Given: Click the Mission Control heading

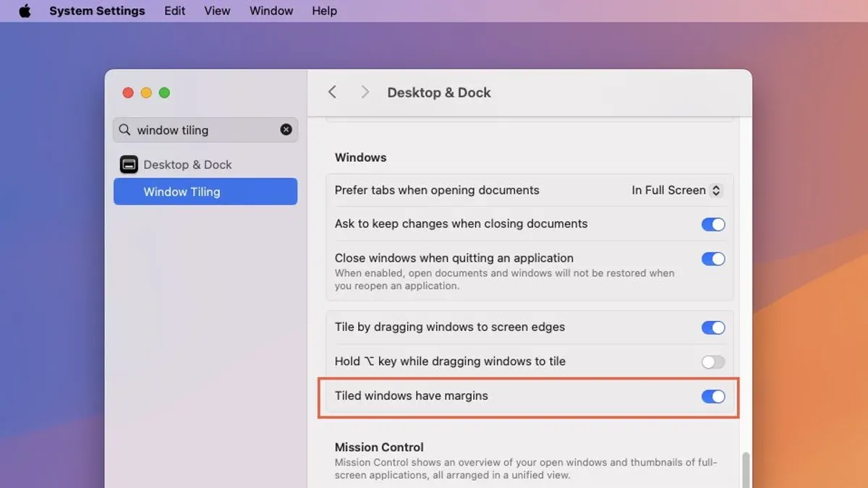Looking at the screenshot, I should (x=379, y=447).
